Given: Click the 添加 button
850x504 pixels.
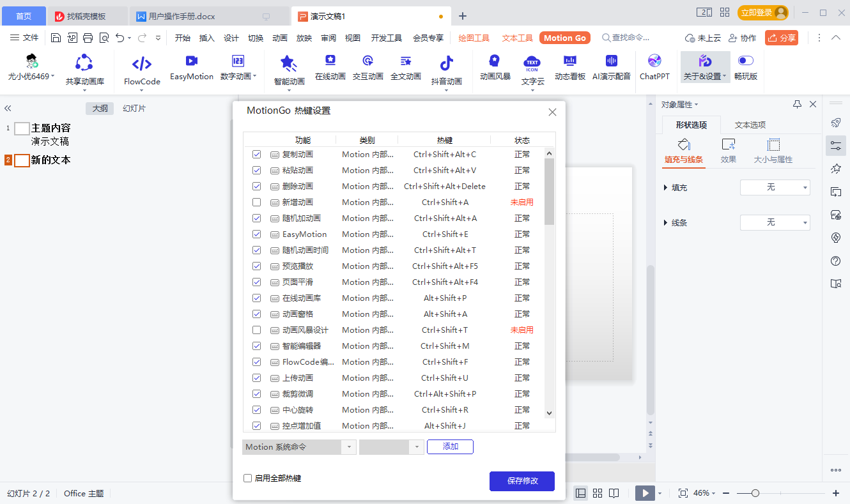Looking at the screenshot, I should coord(451,447).
